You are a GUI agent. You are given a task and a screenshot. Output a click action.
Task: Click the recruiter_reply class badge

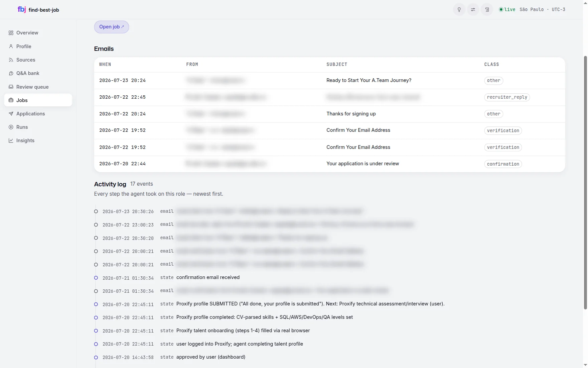(x=507, y=97)
